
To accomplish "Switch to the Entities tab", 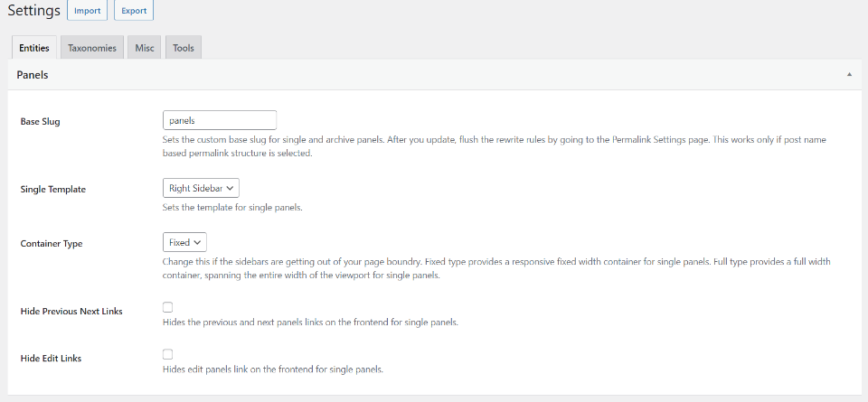I will pyautogui.click(x=34, y=48).
